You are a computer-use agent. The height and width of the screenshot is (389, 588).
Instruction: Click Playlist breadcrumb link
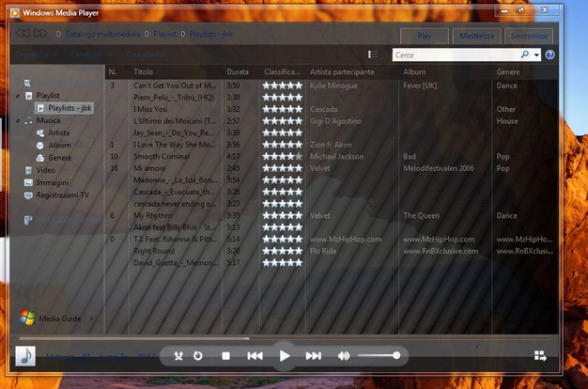(165, 34)
